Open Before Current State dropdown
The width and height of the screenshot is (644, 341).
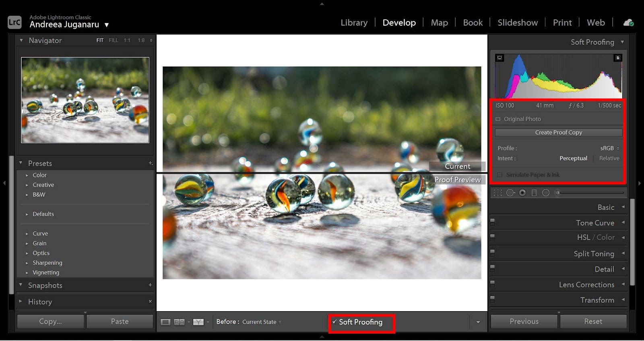[x=262, y=322]
